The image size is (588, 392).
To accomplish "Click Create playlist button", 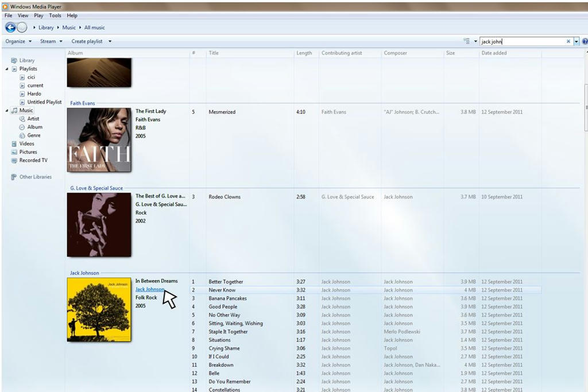I will point(87,41).
